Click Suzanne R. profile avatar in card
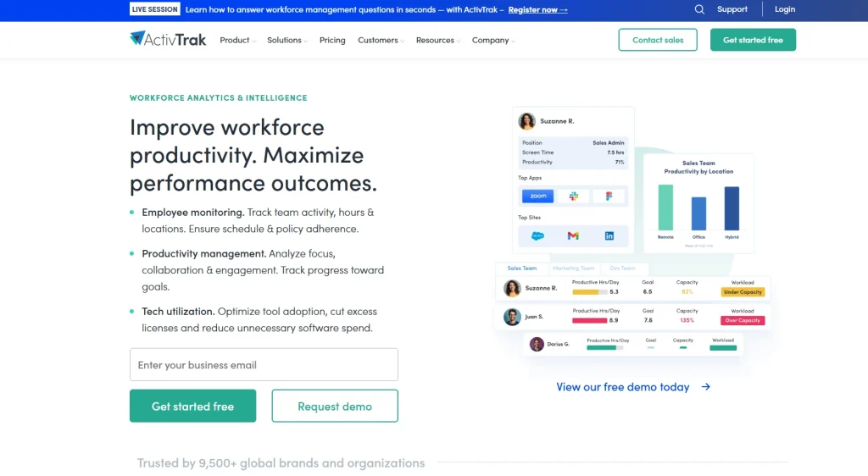The height and width of the screenshot is (476, 868). (526, 121)
